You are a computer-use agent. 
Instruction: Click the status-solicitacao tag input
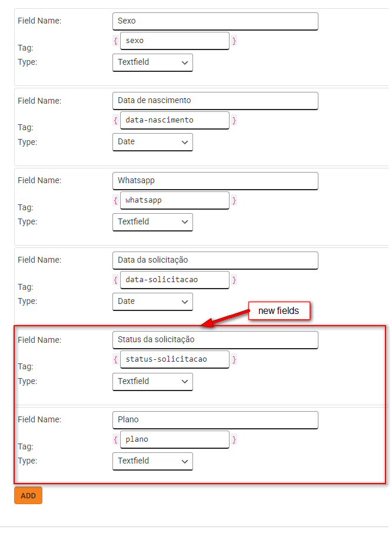(x=174, y=359)
